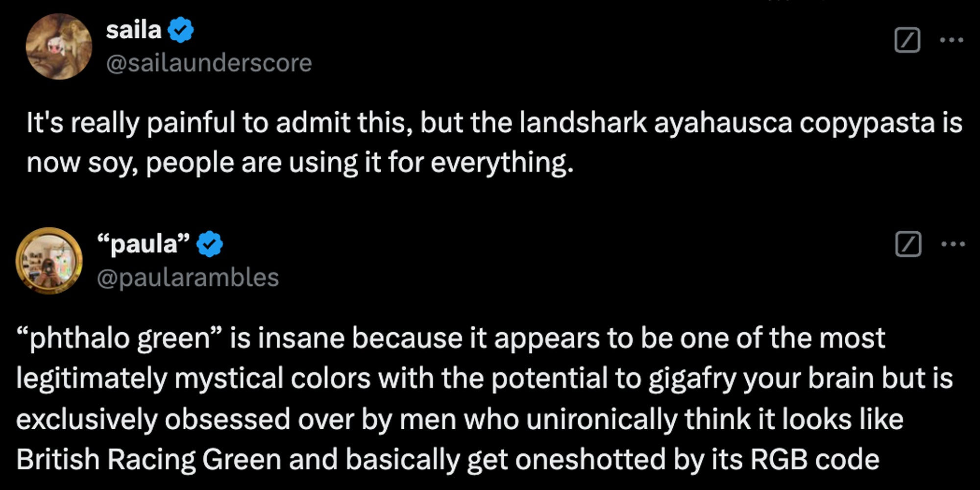Select the display name saila
Screen dimensions: 980x490
(132, 30)
